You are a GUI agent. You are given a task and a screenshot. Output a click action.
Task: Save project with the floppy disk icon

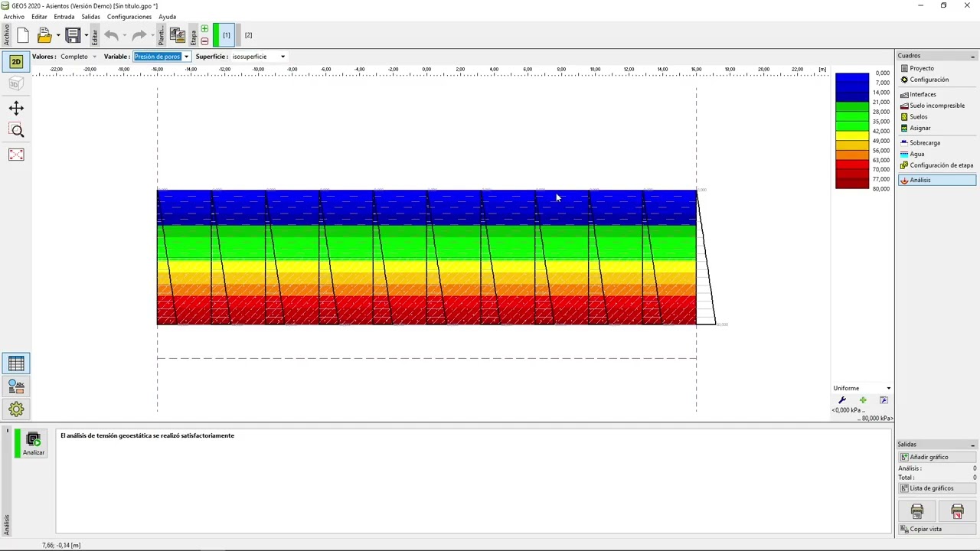pos(73,35)
